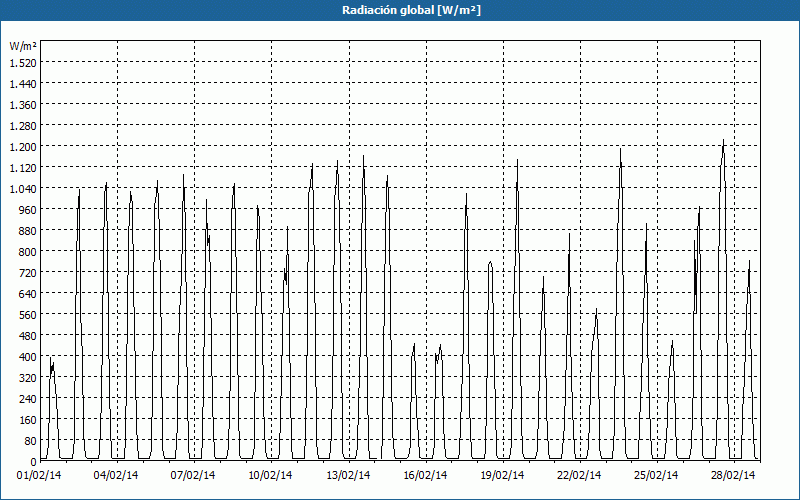Click the 880 y-axis value
800x500 pixels.
(28, 231)
